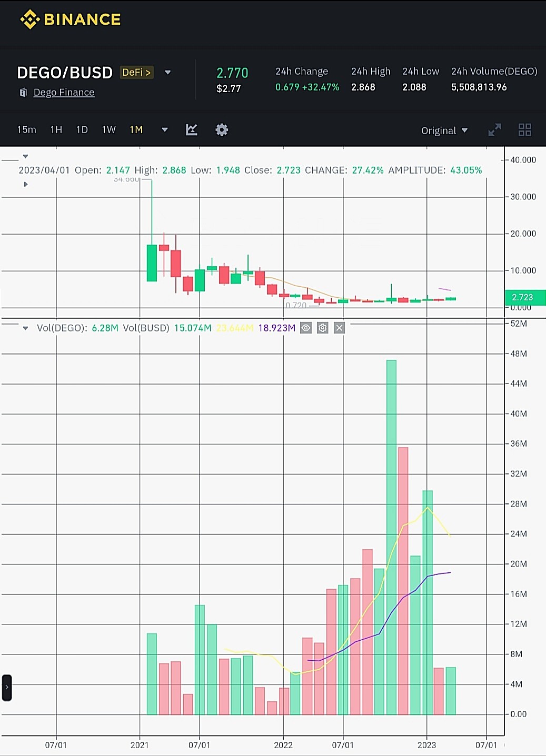Image resolution: width=546 pixels, height=756 pixels.
Task: Open the Dego Finance link
Action: click(64, 92)
